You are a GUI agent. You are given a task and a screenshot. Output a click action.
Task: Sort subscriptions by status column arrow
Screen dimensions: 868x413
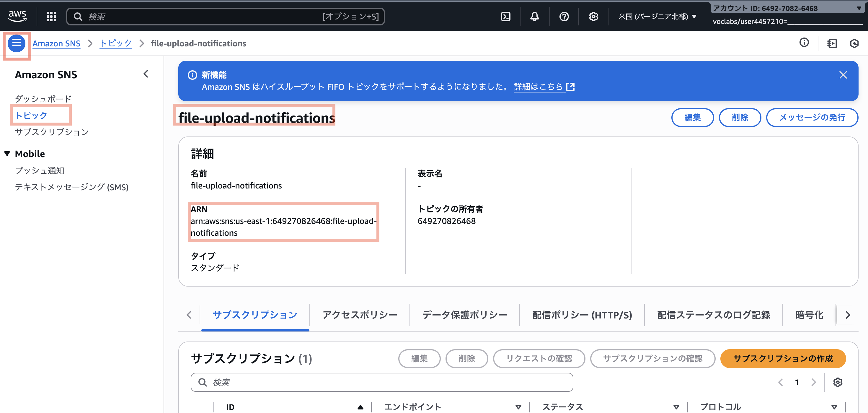click(x=676, y=407)
